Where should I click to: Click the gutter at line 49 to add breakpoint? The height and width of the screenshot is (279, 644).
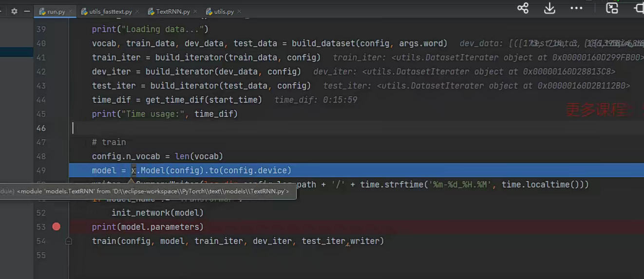point(57,170)
